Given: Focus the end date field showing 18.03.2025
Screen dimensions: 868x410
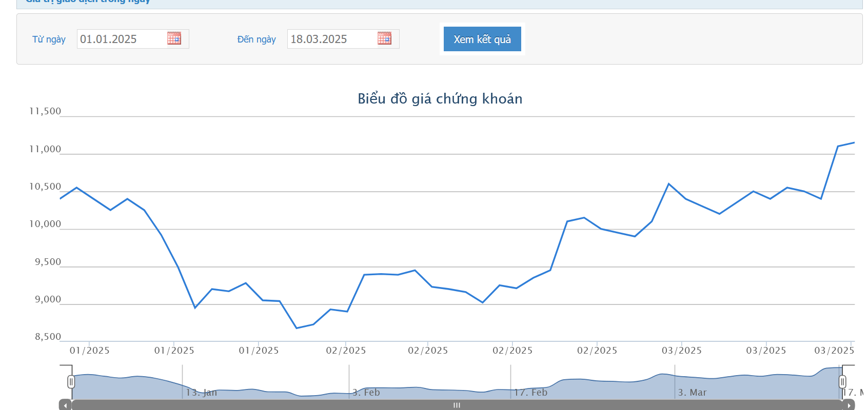Looking at the screenshot, I should click(x=331, y=39).
